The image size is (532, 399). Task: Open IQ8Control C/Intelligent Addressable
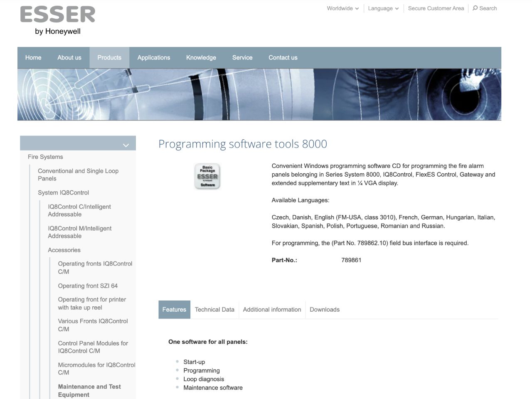pyautogui.click(x=79, y=210)
